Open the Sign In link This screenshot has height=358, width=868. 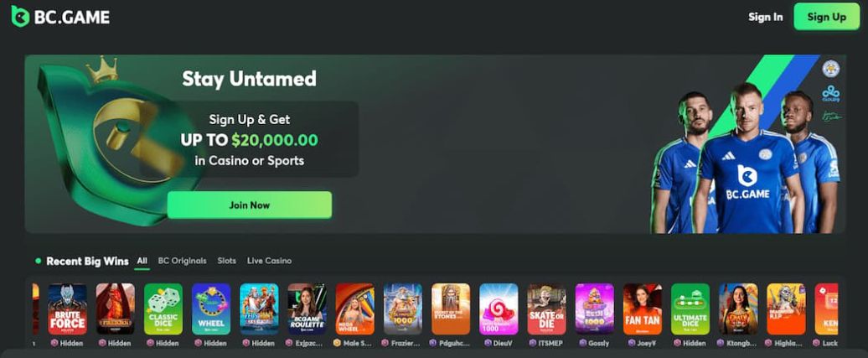(766, 17)
